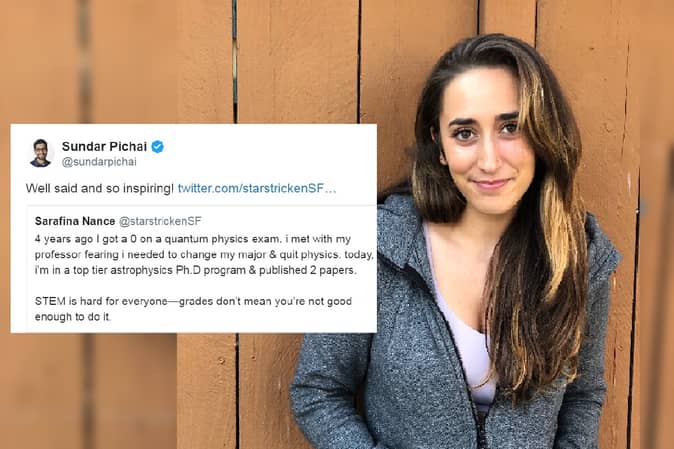Click the Sundar Pichai display name

point(104,147)
